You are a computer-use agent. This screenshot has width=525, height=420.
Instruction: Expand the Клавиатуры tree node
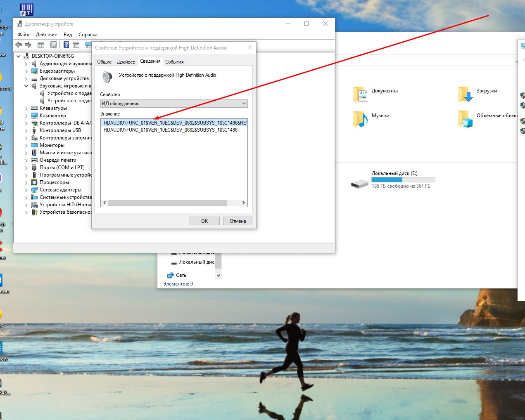pyautogui.click(x=26, y=109)
